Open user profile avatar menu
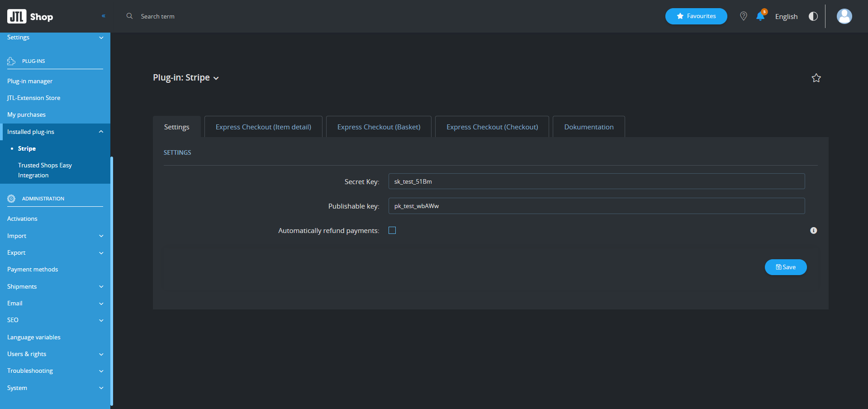 tap(844, 16)
